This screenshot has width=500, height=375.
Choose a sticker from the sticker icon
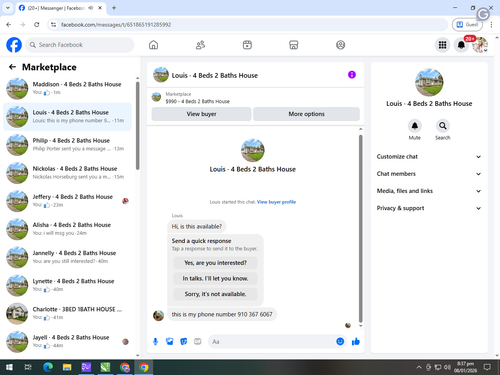coord(184,341)
